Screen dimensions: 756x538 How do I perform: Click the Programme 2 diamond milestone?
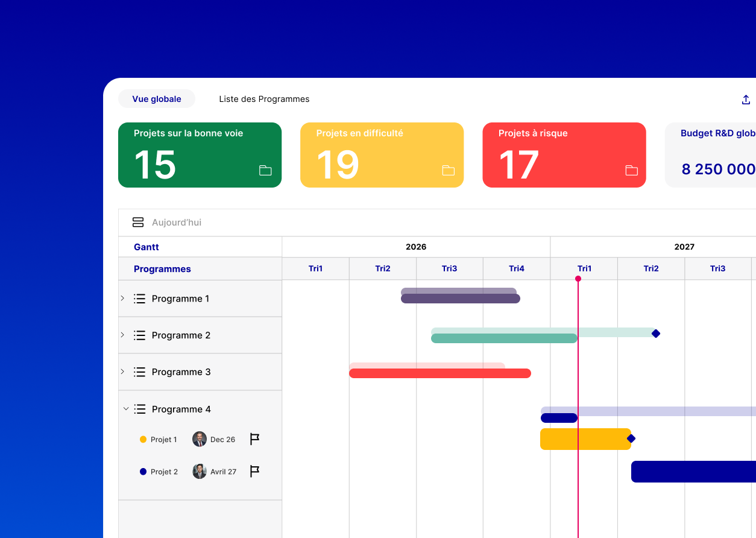tap(656, 334)
